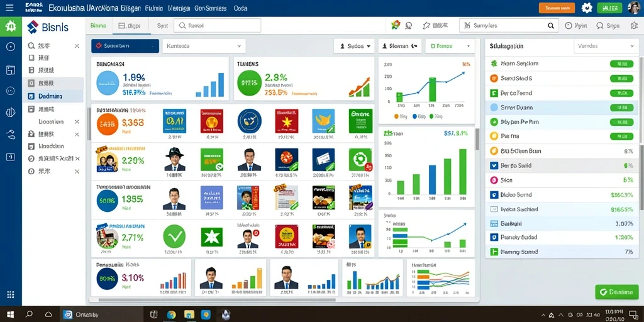644x322 pixels.
Task: Click the green Dealime button
Action: click(616, 292)
